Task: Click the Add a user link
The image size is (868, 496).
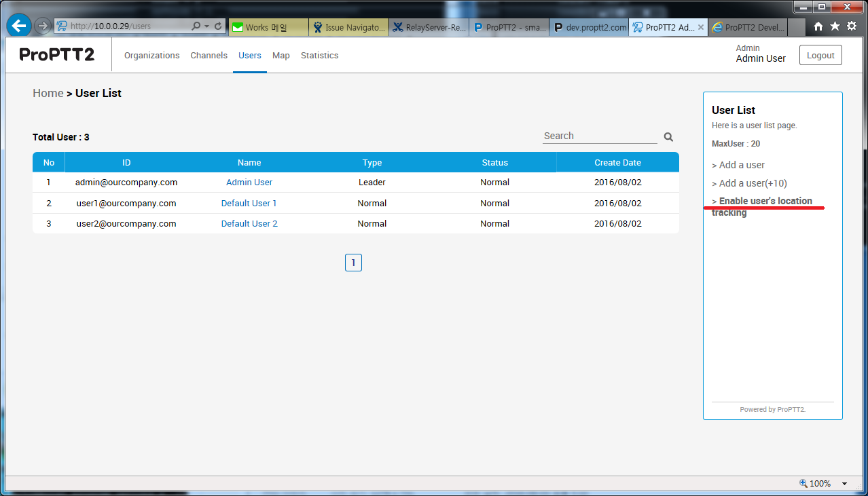Action: coord(741,165)
